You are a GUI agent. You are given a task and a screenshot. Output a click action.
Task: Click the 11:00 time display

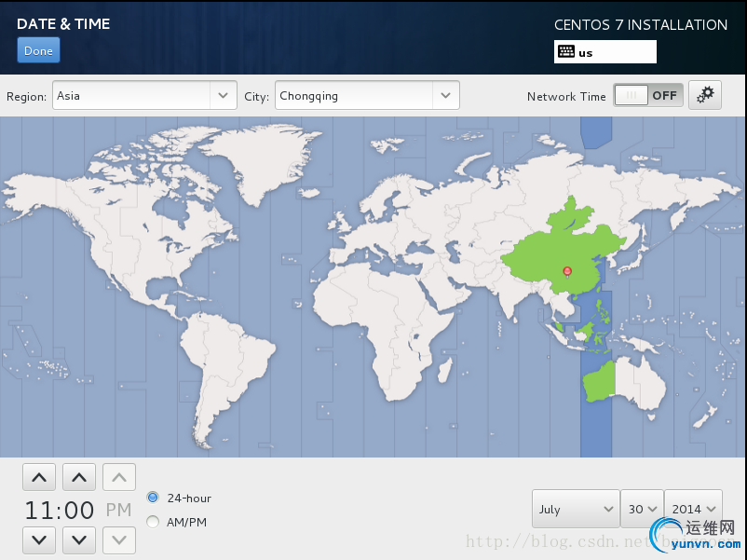pyautogui.click(x=60, y=510)
